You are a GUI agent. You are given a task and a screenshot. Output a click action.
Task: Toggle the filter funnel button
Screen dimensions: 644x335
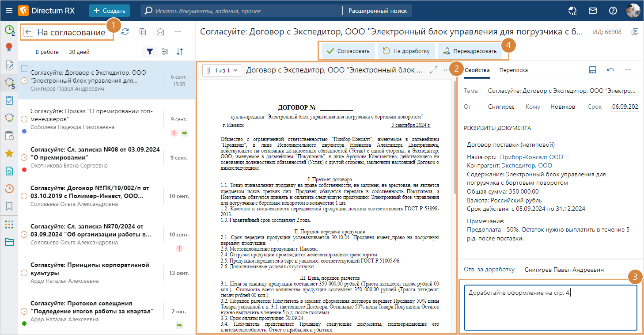click(x=150, y=52)
